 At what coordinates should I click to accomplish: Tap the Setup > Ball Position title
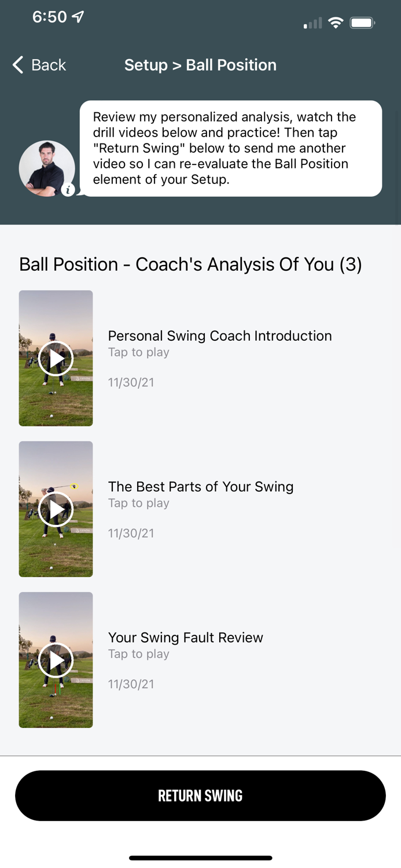200,65
